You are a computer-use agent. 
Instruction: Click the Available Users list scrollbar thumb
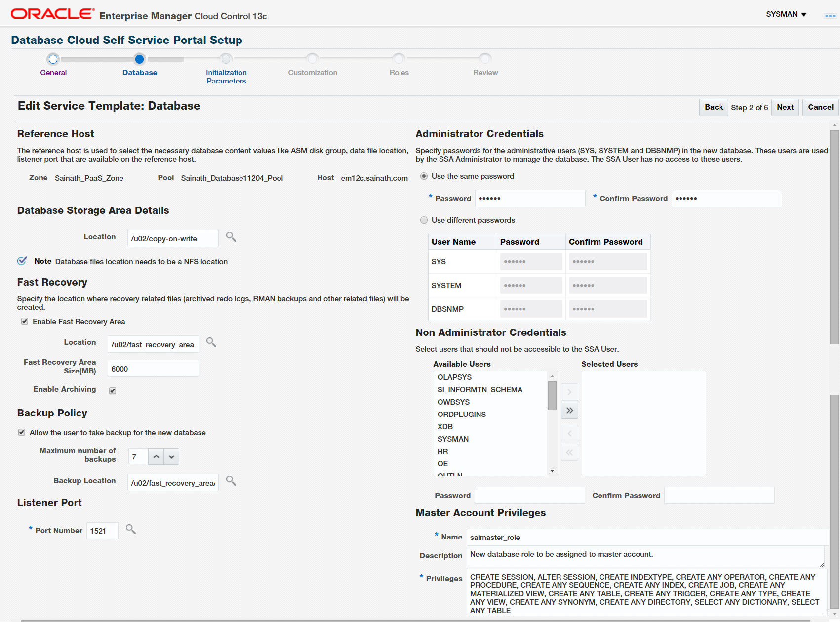[552, 395]
